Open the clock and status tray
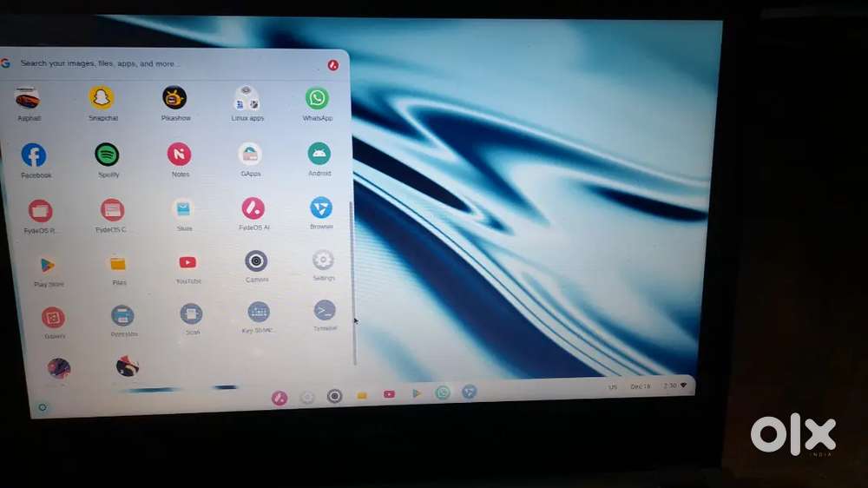Screen dimensions: 868x488 pos(673,386)
